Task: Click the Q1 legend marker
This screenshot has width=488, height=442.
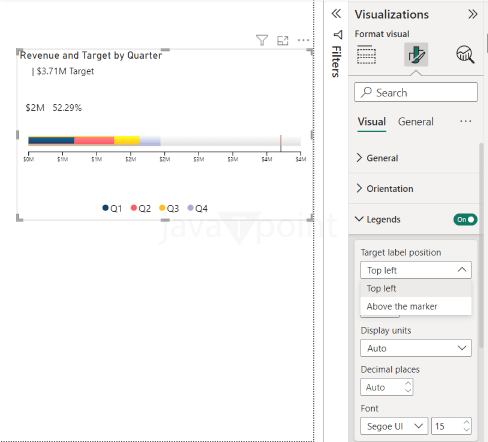Action: 105,208
